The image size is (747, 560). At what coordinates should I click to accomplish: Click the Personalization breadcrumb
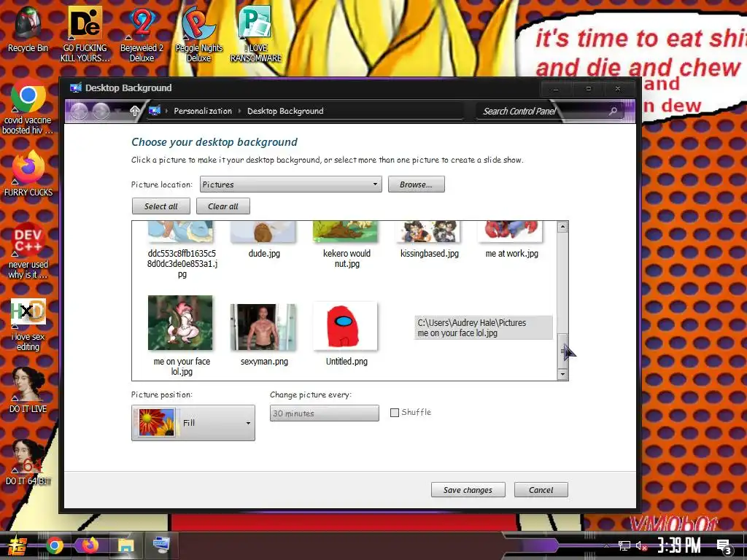click(203, 111)
